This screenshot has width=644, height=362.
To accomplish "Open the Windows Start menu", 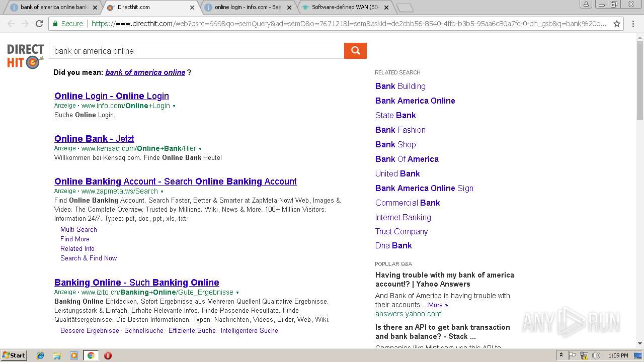I will coord(14,355).
